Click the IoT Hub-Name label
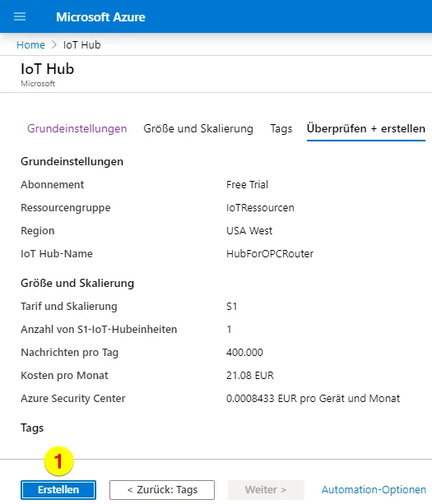Image resolution: width=432 pixels, height=504 pixels. click(57, 253)
